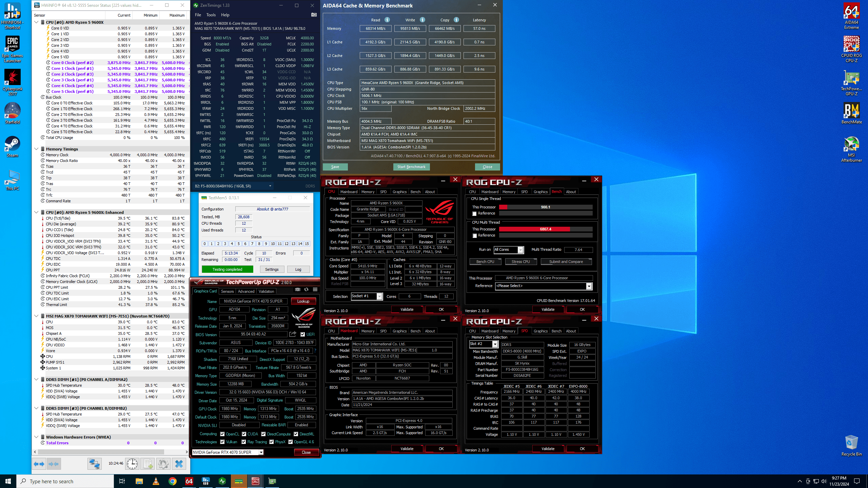Open HWiNFO remote network monitors icon
The width and height of the screenshot is (868, 488).
(x=94, y=464)
